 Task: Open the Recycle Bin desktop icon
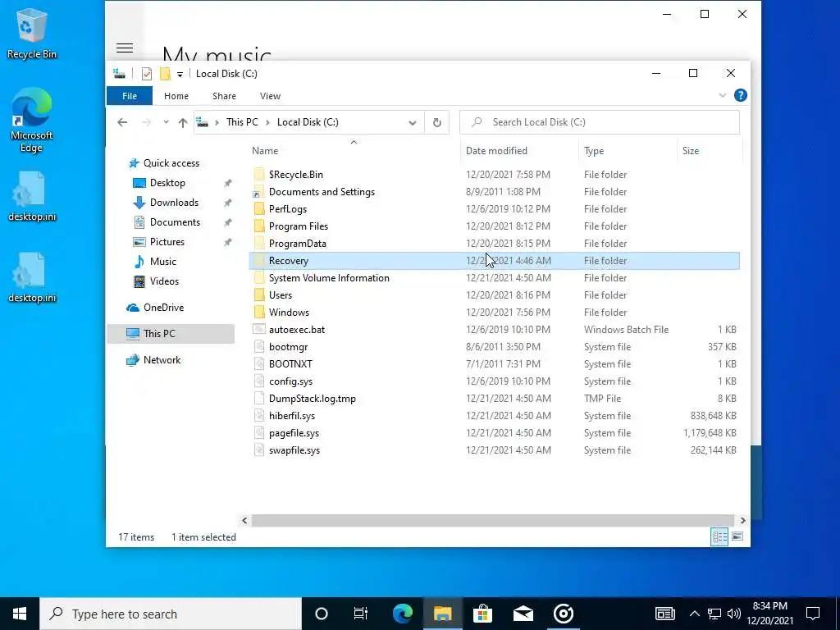(x=32, y=33)
